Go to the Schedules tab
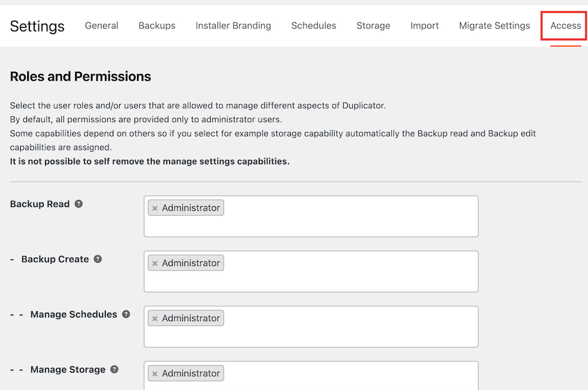The height and width of the screenshot is (390, 588). coord(314,26)
